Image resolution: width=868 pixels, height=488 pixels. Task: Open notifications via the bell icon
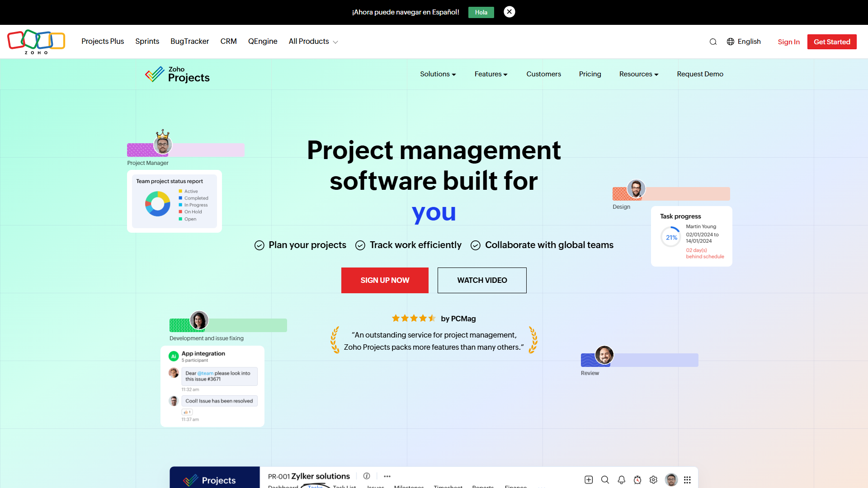[x=621, y=479]
